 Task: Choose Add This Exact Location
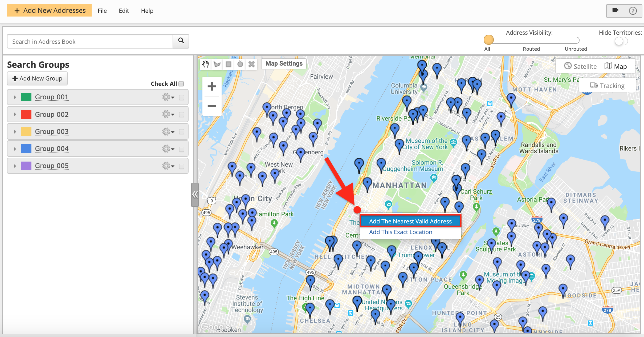pos(400,232)
